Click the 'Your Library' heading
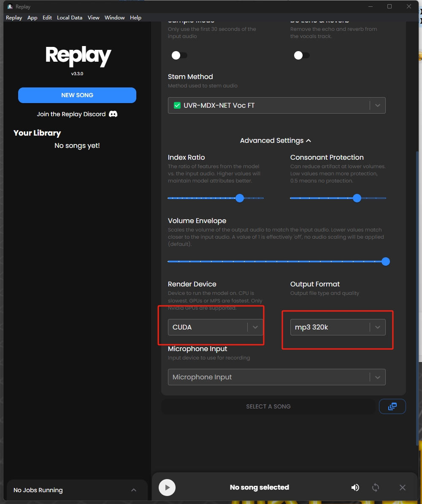The height and width of the screenshot is (504, 422). pos(37,133)
